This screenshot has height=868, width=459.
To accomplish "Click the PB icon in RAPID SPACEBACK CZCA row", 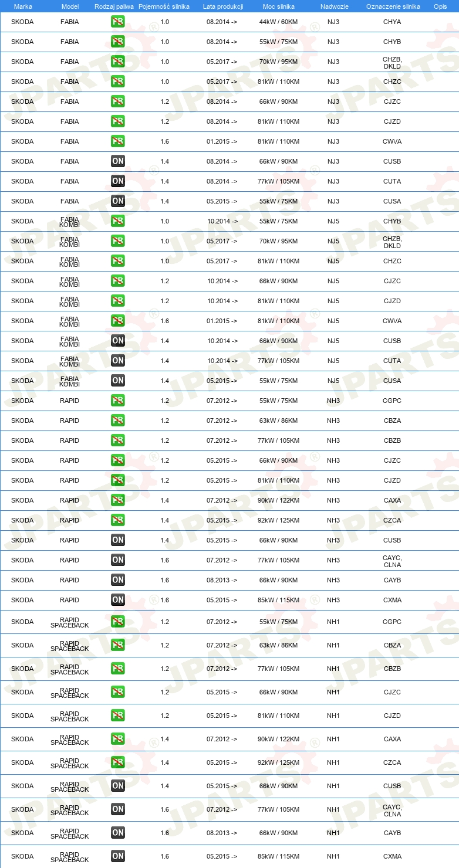I will (x=118, y=762).
